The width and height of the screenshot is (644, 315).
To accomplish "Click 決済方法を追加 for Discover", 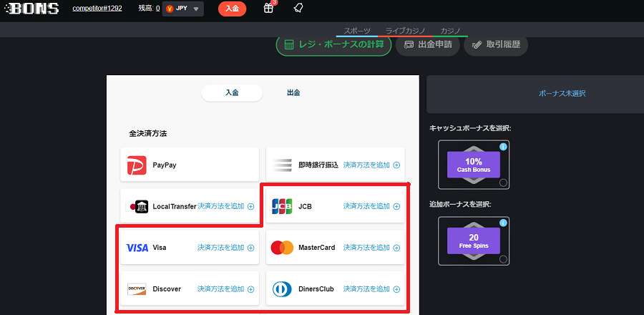I will click(221, 289).
